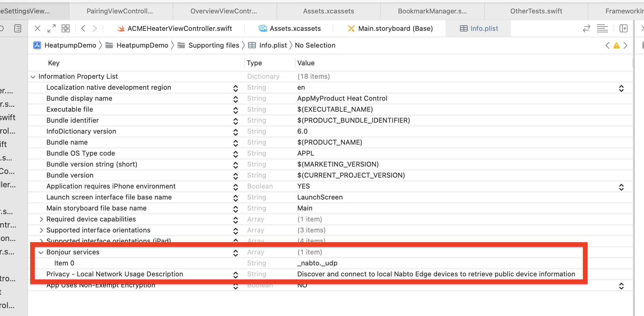Go back with the left chevron

(83, 29)
